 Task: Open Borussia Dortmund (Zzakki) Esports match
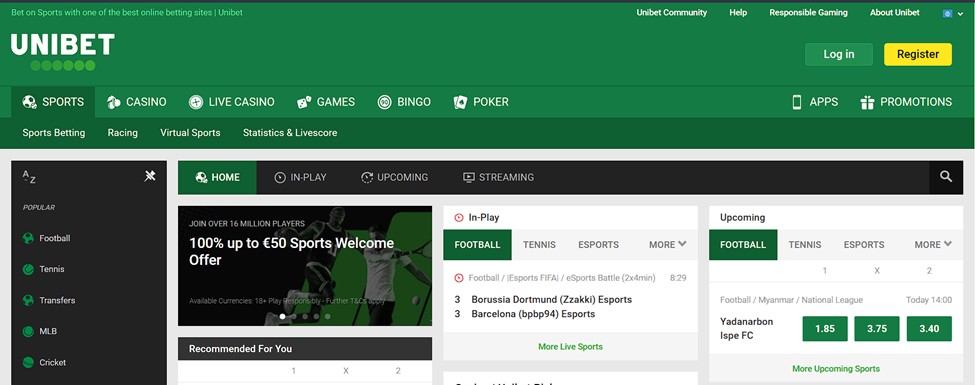click(552, 299)
